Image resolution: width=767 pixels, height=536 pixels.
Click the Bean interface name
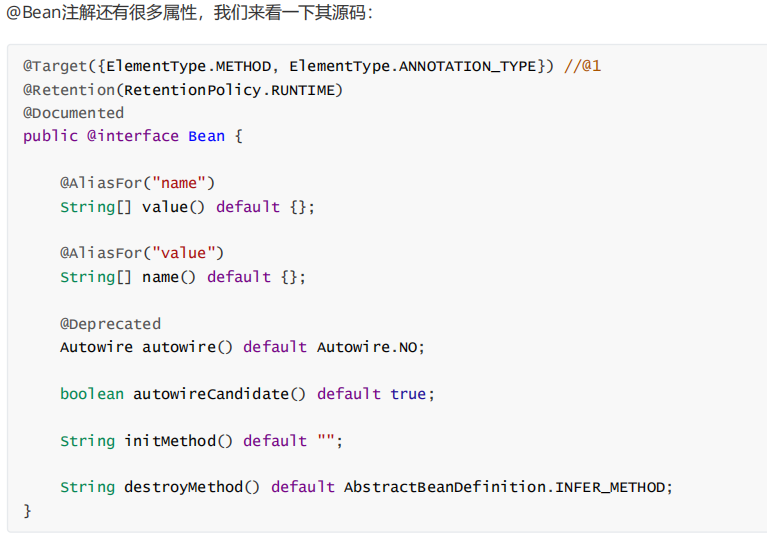(x=206, y=136)
